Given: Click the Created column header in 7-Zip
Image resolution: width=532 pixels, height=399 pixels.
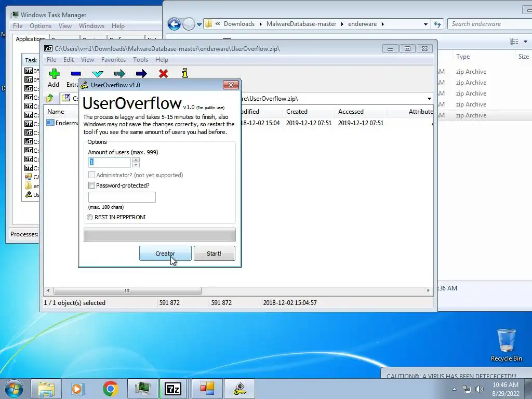Looking at the screenshot, I should pos(309,112).
